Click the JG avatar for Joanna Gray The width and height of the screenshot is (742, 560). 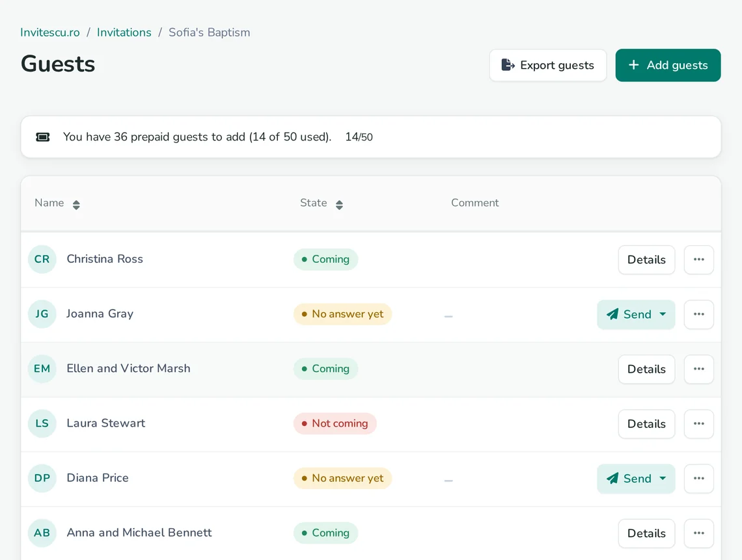click(x=42, y=314)
